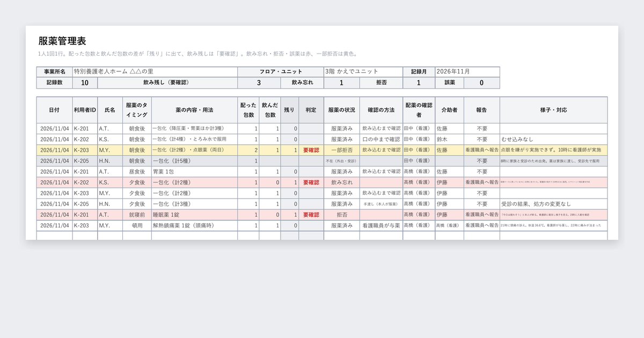
Task: Select the 判定 column header
Action: point(311,110)
